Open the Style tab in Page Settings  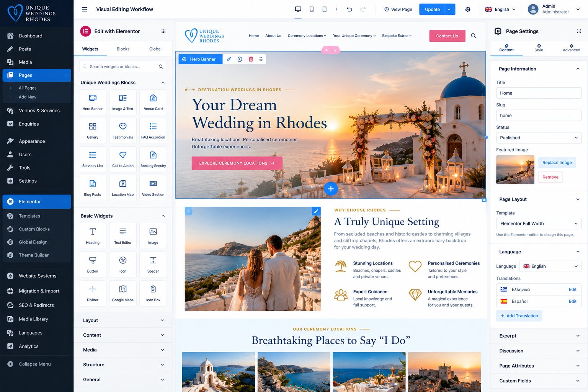(x=539, y=48)
